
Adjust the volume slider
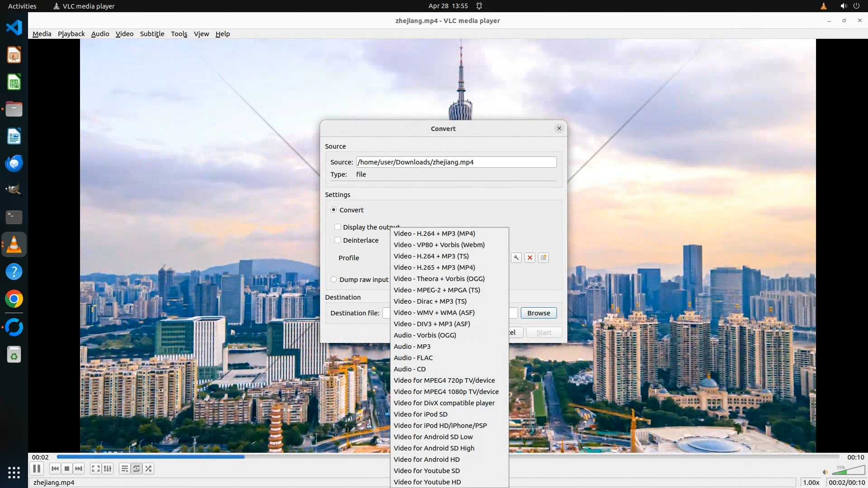point(848,471)
